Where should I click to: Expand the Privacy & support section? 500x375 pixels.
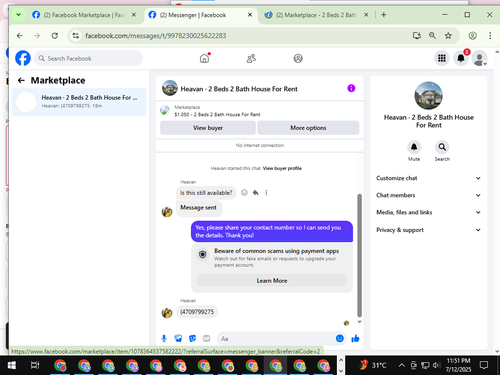tap(429, 230)
